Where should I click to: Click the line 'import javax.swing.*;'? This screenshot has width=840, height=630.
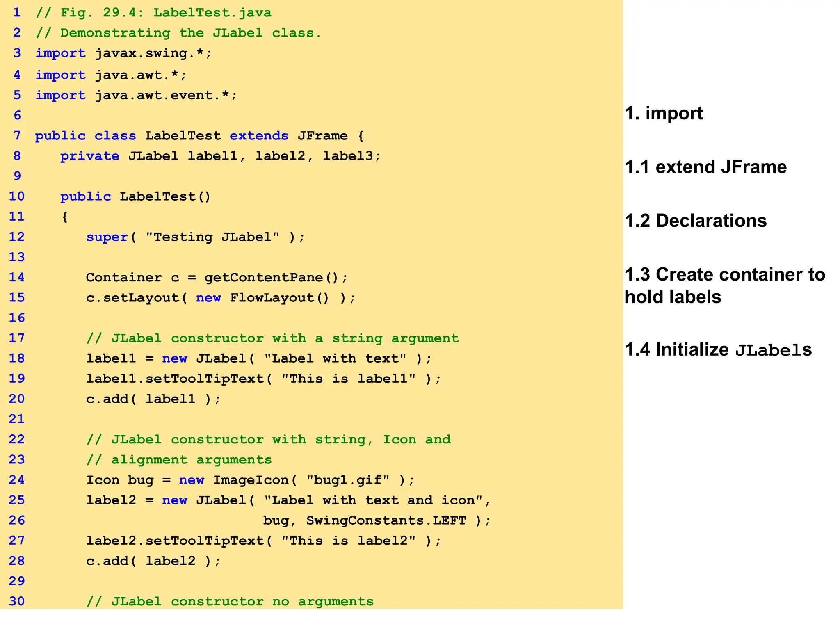(123, 53)
